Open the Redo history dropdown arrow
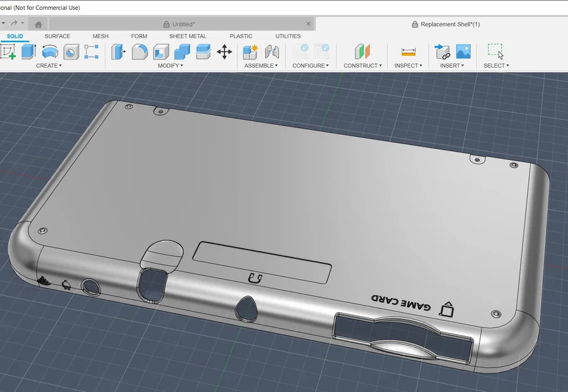 coord(23,23)
